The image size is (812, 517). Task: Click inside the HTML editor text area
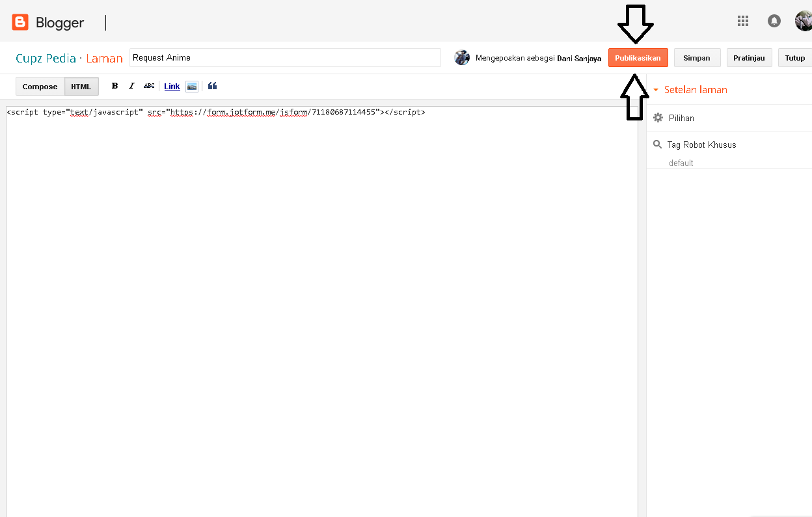click(322, 313)
